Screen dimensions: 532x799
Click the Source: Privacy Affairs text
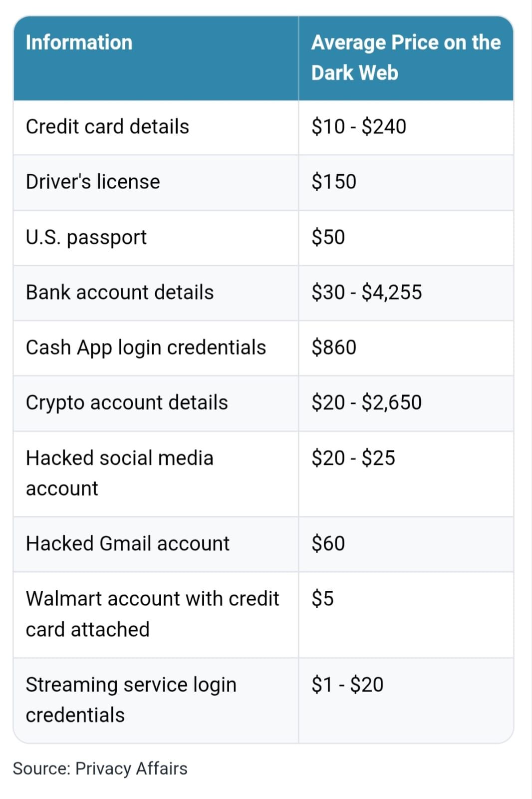pos(100,769)
